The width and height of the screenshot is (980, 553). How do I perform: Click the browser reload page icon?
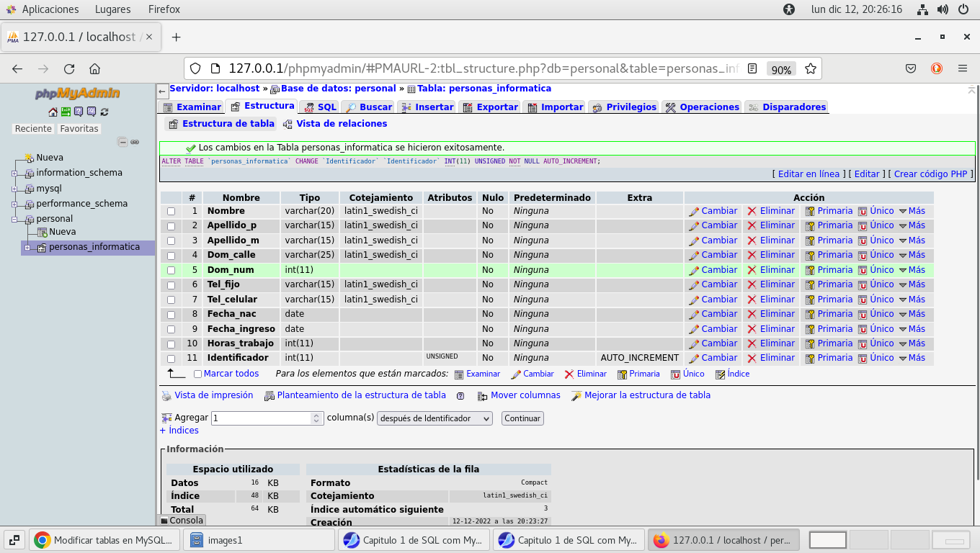(x=69, y=69)
